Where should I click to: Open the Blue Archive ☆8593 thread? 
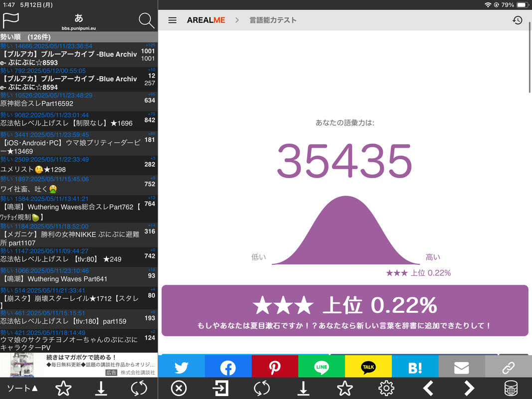[x=79, y=55]
